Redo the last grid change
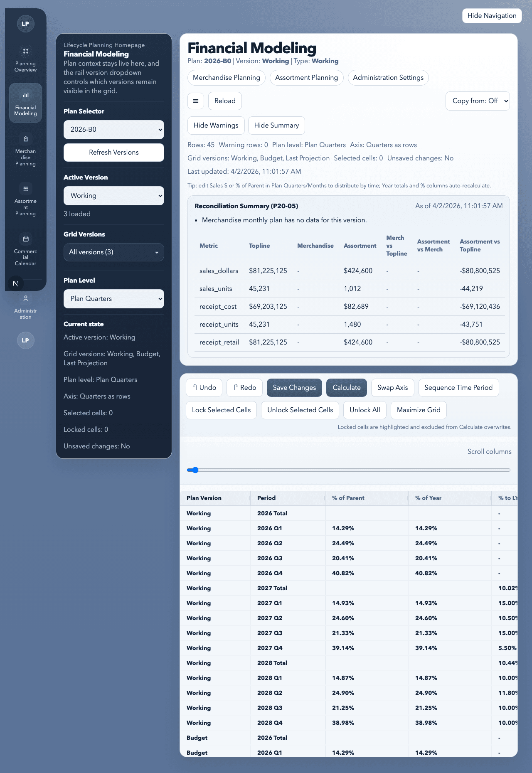The width and height of the screenshot is (532, 773). 245,387
